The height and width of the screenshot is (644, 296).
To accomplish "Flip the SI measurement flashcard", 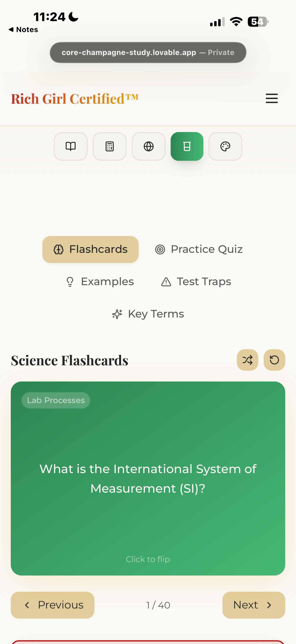I will [x=148, y=478].
